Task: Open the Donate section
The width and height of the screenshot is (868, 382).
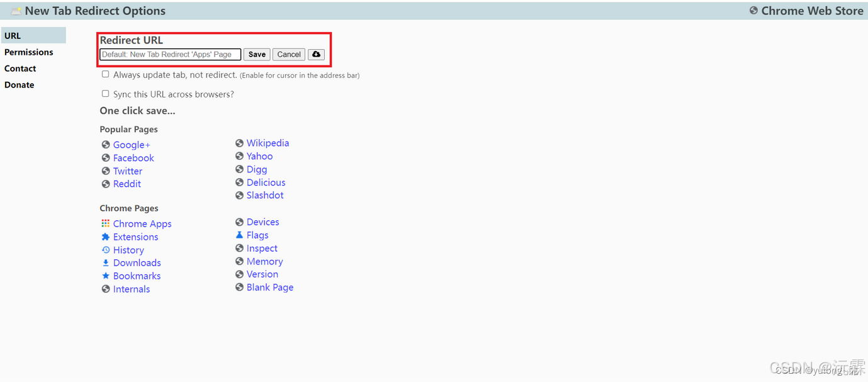Action: 19,85
